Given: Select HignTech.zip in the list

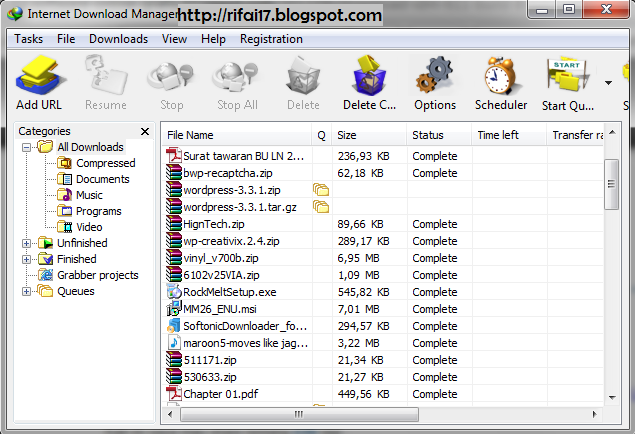Looking at the screenshot, I should (214, 224).
